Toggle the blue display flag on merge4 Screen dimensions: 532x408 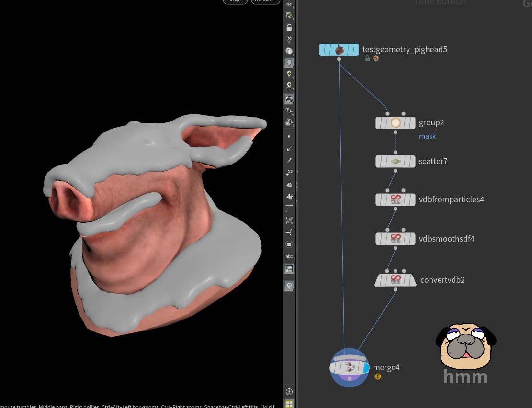tap(366, 368)
